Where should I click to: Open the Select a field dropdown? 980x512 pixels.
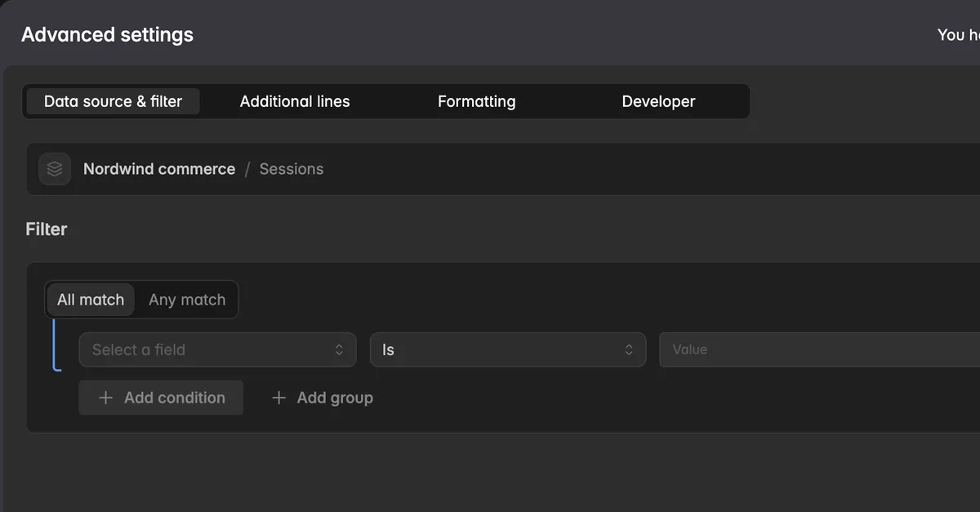tap(218, 349)
